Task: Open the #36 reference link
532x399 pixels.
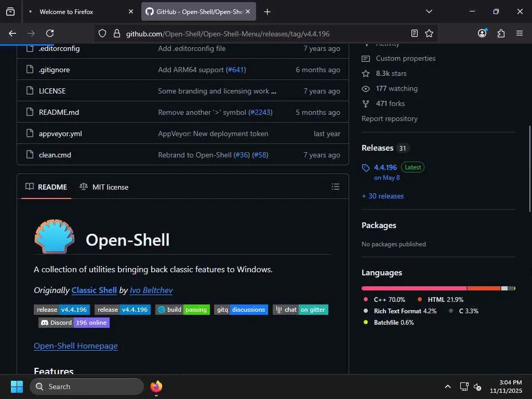Action: [242, 155]
